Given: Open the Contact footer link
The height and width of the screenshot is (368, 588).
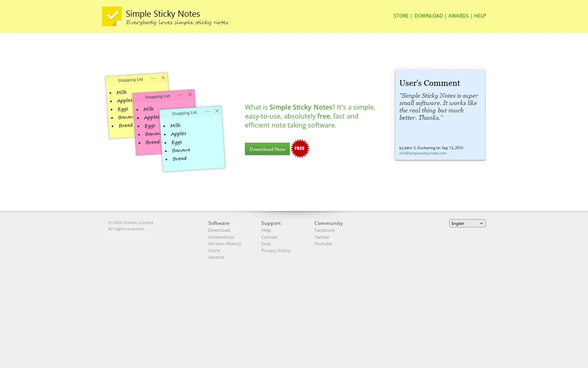Looking at the screenshot, I should tap(269, 237).
